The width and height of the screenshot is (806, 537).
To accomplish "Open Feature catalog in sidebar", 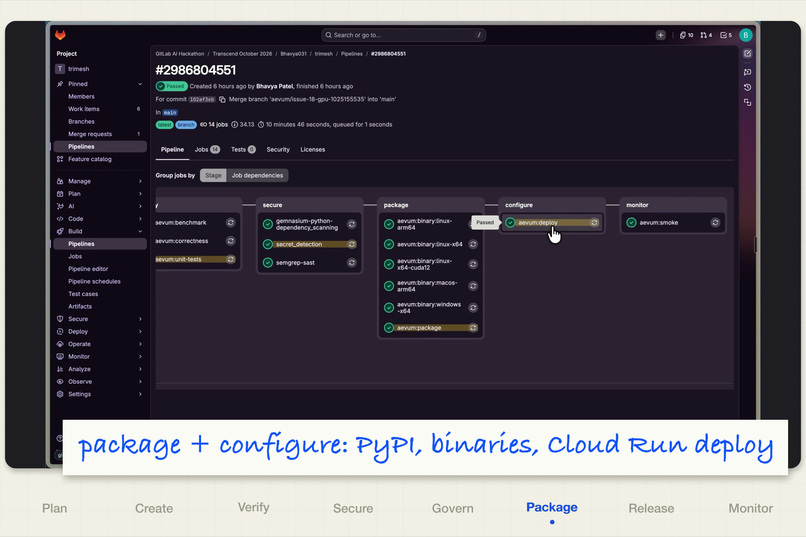I will pyautogui.click(x=100, y=159).
